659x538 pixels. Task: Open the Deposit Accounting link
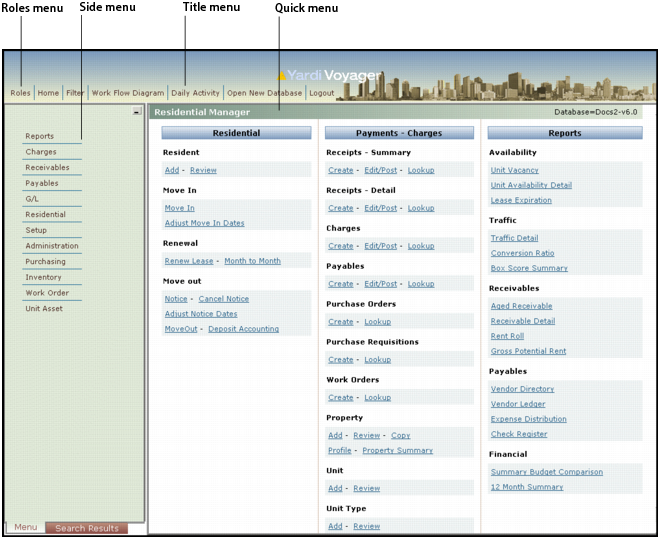[x=243, y=329]
